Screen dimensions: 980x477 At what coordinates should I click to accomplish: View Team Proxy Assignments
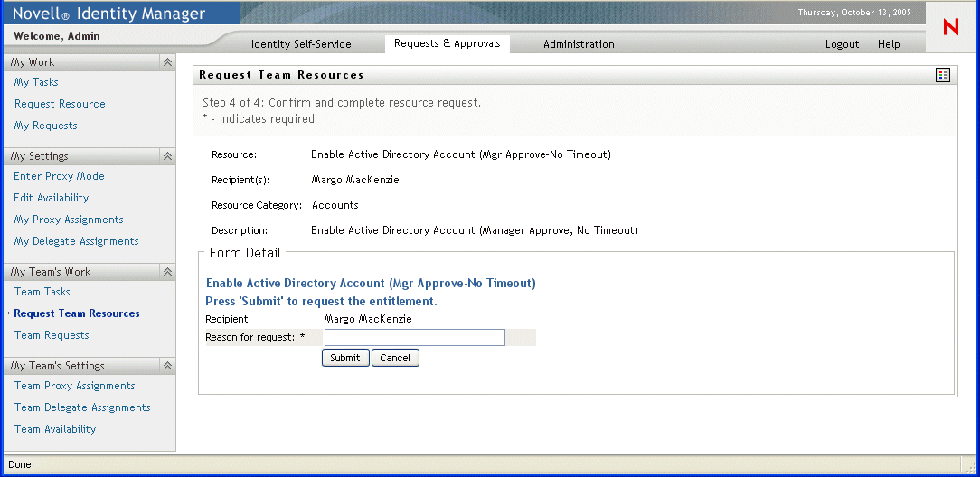74,386
